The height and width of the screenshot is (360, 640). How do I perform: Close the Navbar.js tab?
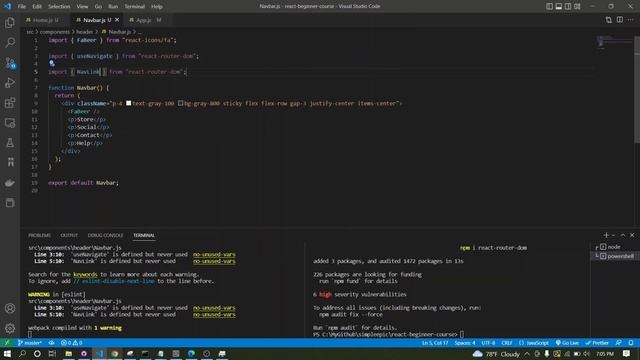117,20
